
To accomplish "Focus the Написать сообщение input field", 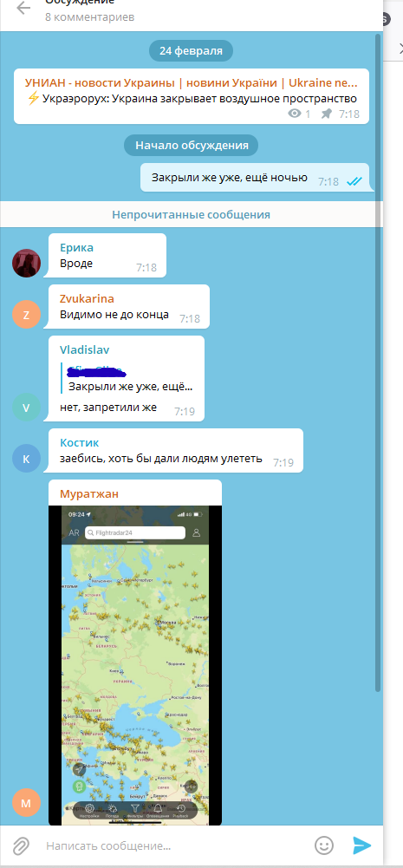I will [175, 845].
